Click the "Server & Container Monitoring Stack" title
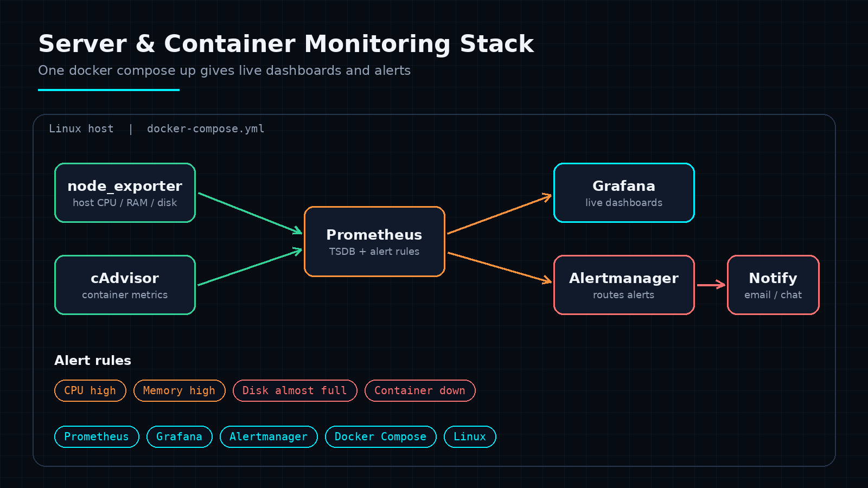 click(x=286, y=44)
